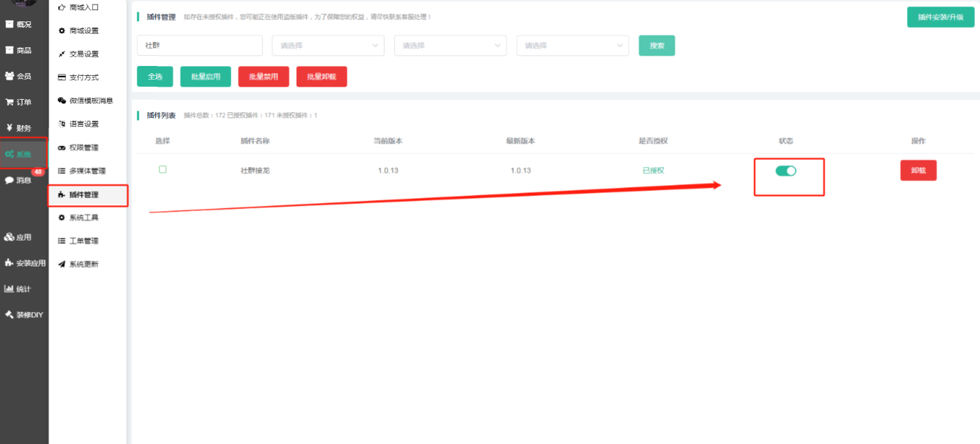980x444 pixels.
Task: Click the 财务 yen icon in sidebar
Action: click(x=10, y=128)
